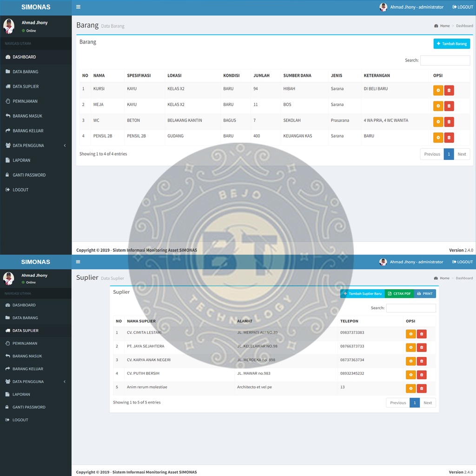Click Previous in Suplier table pagination

point(398,403)
